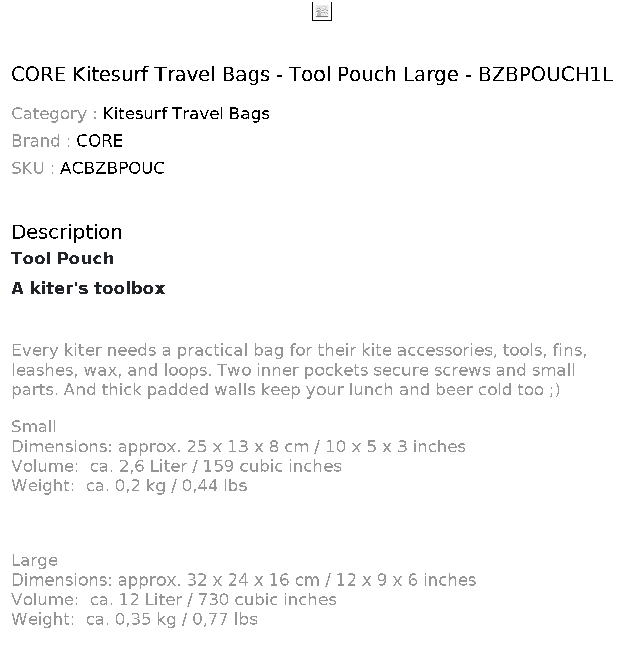Image resolution: width=644 pixels, height=650 pixels.
Task: Select the 0,35 kg weight line
Action: [x=134, y=619]
